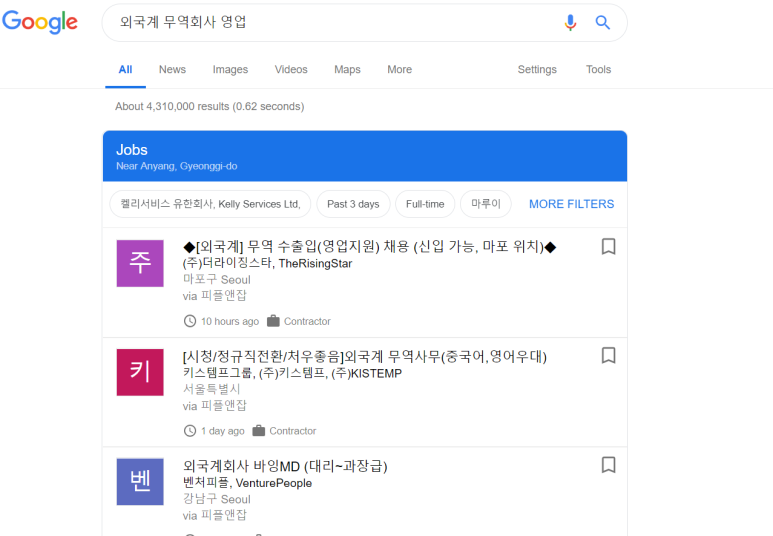Open the search Tools options
This screenshot has height=536, width=773.
point(598,70)
